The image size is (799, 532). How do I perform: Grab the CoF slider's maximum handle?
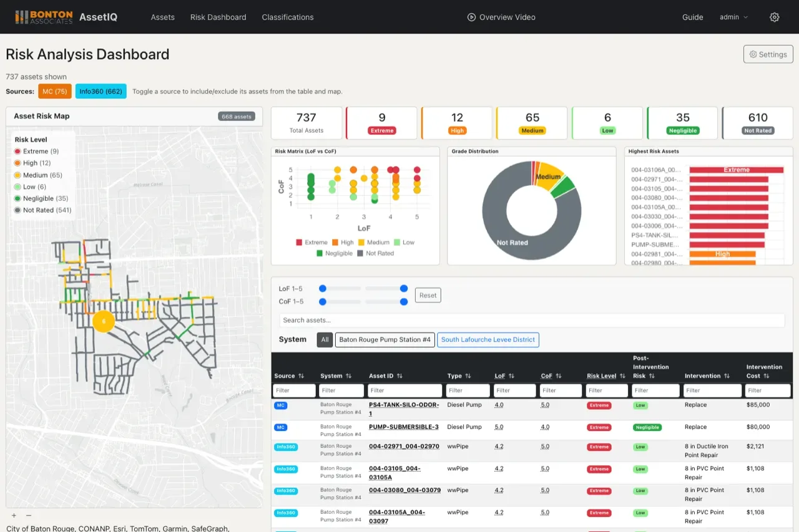click(404, 301)
